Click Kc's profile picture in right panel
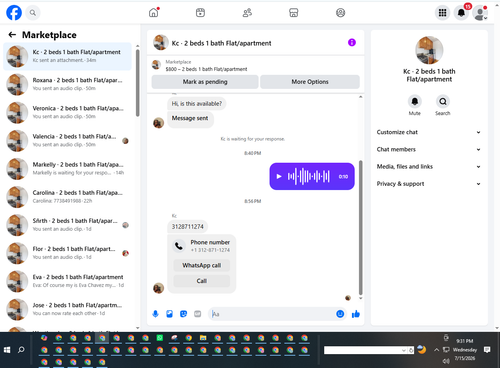The image size is (500, 368). (429, 50)
